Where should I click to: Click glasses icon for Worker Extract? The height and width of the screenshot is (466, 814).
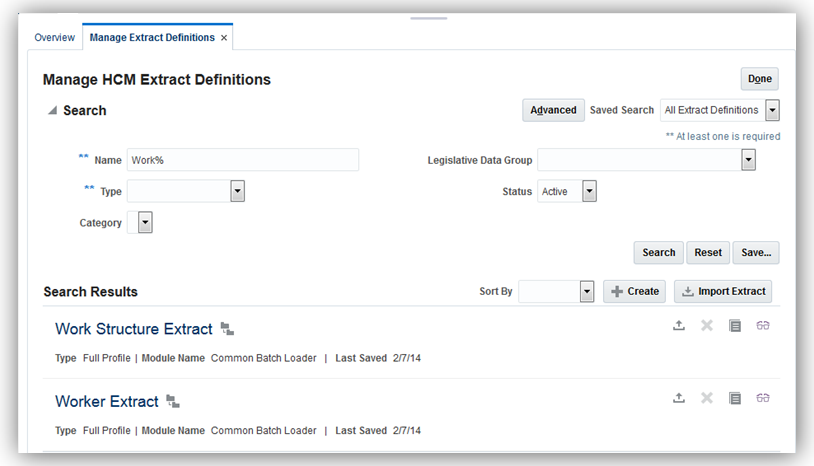coord(763,398)
